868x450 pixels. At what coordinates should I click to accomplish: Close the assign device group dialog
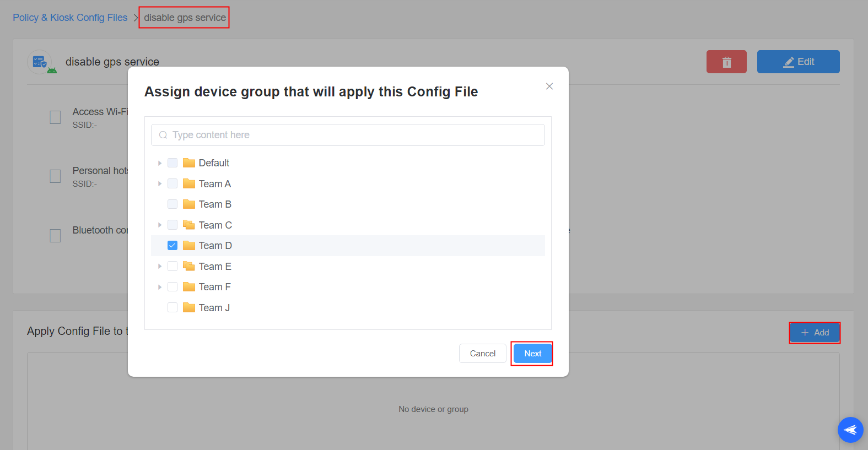click(549, 86)
